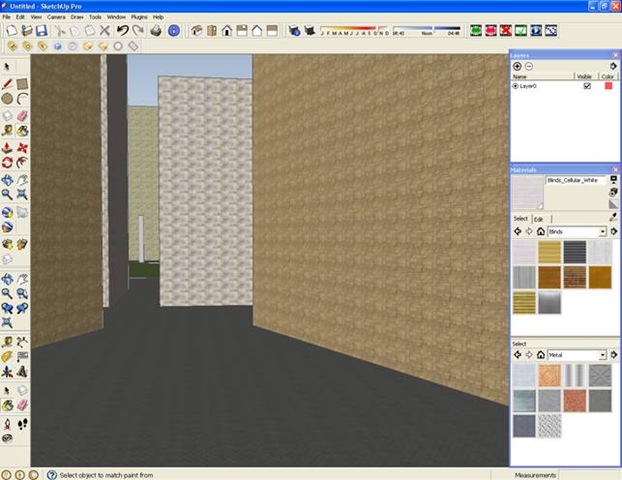Click Zoom Extents in upper left toolbar
622x480 pixels.
(22, 194)
